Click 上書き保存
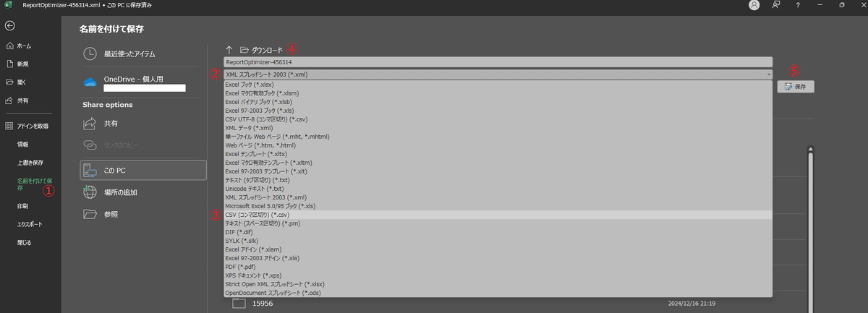The image size is (868, 313). point(30,163)
